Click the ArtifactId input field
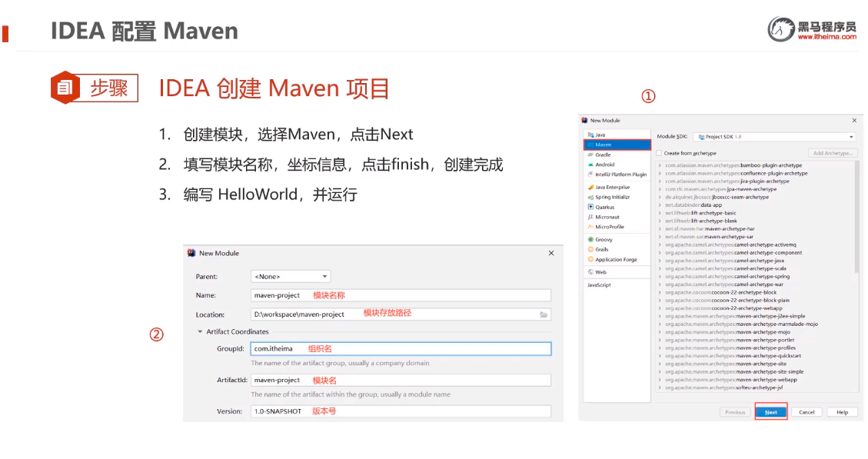Screen dimensions: 868x459 click(401, 381)
